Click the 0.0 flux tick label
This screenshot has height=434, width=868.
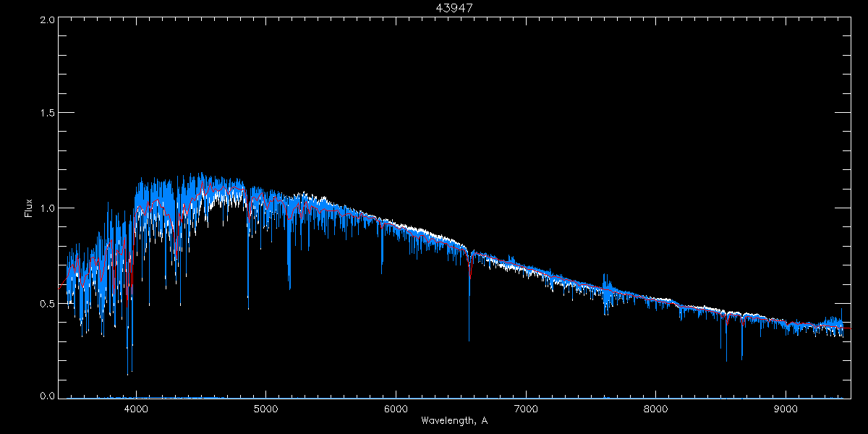[x=48, y=396]
